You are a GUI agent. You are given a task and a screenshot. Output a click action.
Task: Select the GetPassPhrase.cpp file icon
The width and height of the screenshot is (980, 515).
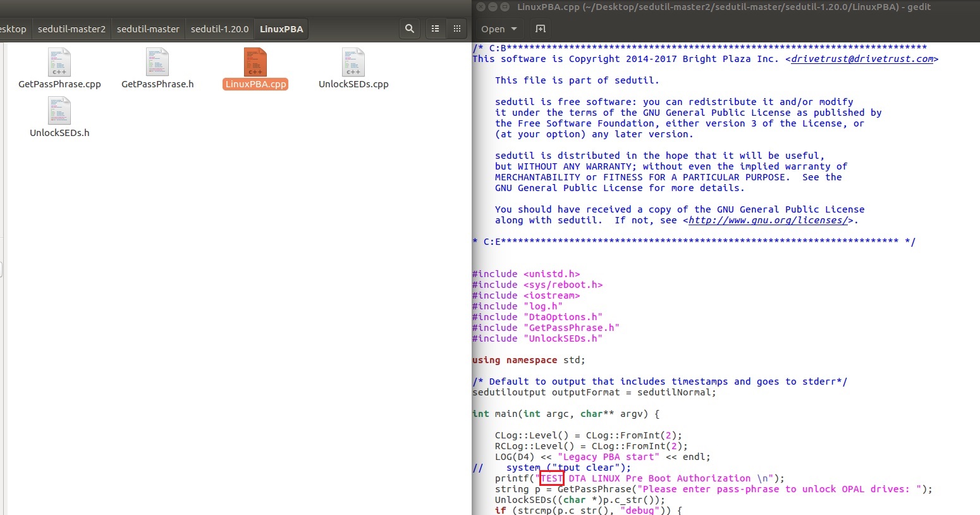[59, 63]
